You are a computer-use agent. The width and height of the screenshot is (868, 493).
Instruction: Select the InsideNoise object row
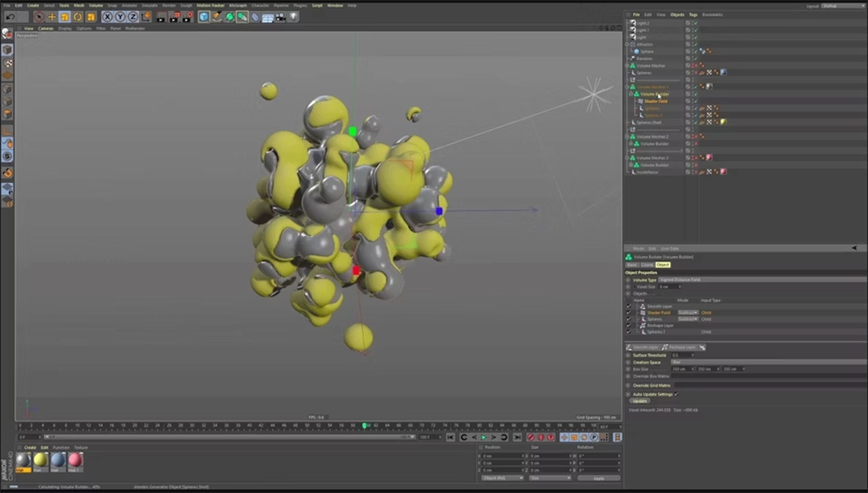pyautogui.click(x=647, y=172)
